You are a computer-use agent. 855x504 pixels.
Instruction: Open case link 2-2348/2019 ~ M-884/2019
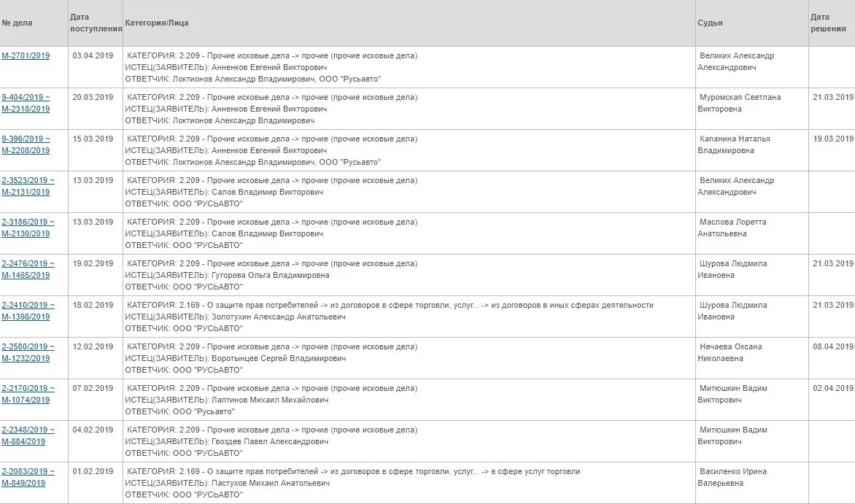click(28, 435)
